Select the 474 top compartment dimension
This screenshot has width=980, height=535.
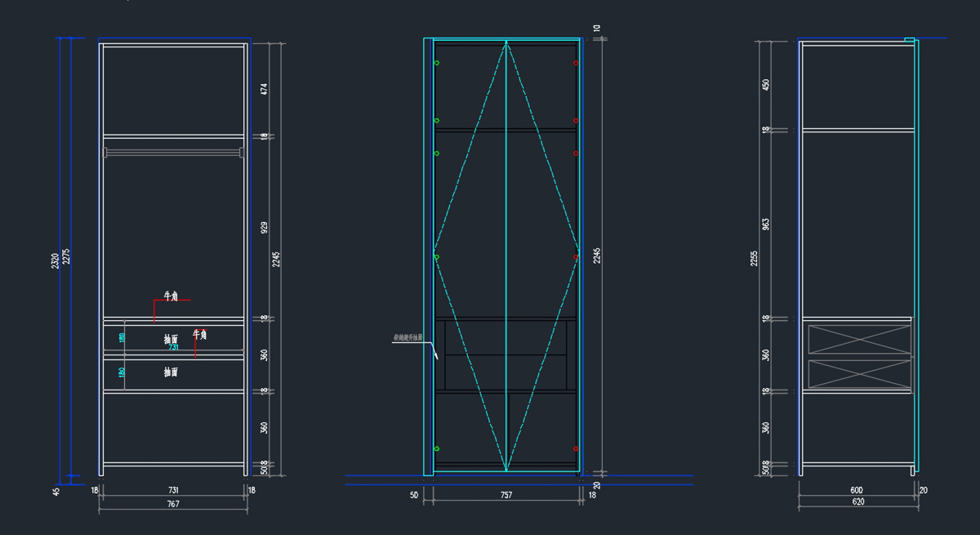coord(264,89)
